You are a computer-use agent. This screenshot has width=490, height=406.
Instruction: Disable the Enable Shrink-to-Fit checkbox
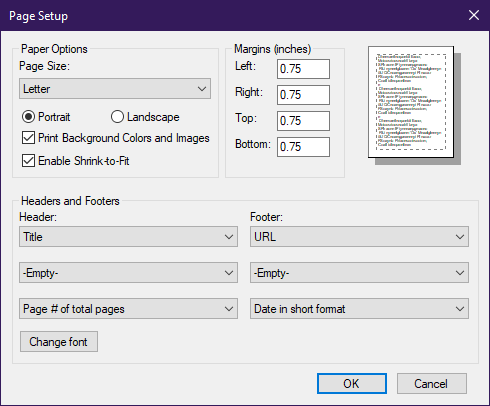pyautogui.click(x=28, y=161)
